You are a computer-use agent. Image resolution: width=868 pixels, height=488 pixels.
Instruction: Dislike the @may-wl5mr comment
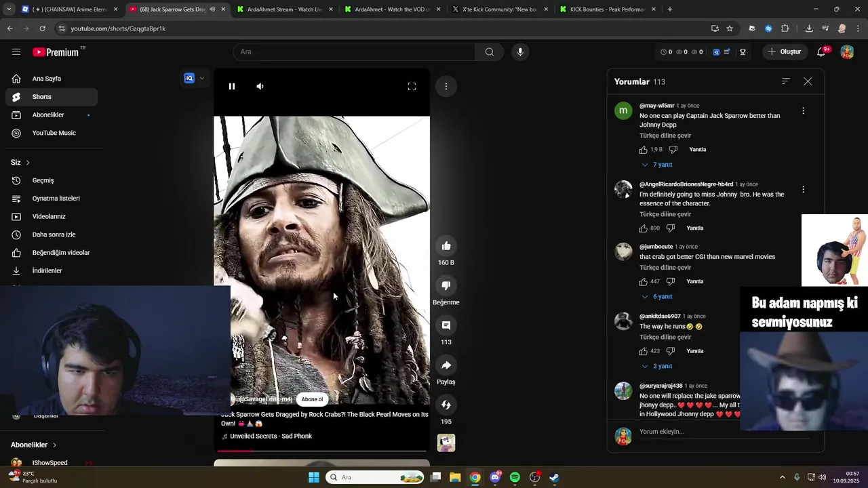click(x=673, y=150)
